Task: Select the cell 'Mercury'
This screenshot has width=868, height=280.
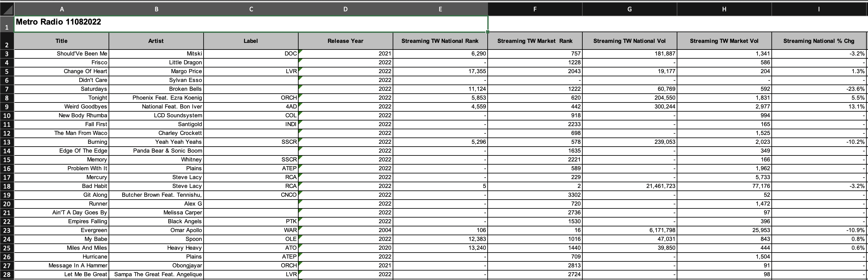Action: (62, 177)
